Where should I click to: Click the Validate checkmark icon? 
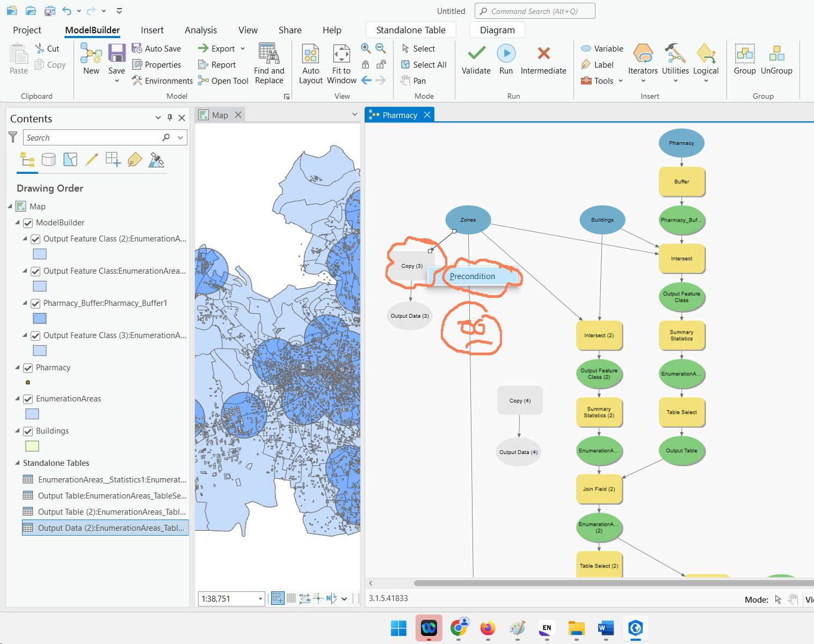(x=476, y=54)
